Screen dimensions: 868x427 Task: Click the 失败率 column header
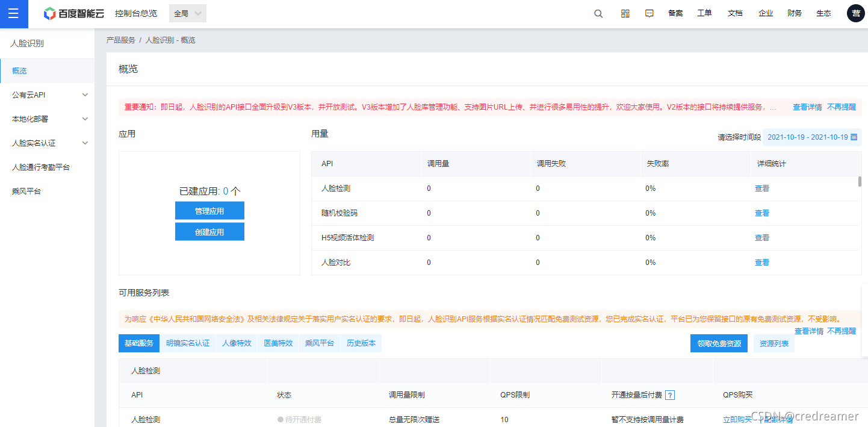658,164
